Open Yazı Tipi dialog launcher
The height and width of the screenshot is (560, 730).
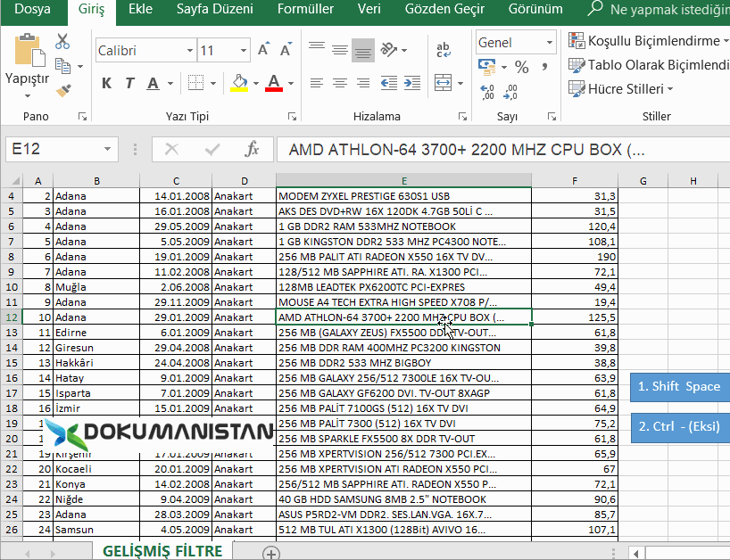292,116
